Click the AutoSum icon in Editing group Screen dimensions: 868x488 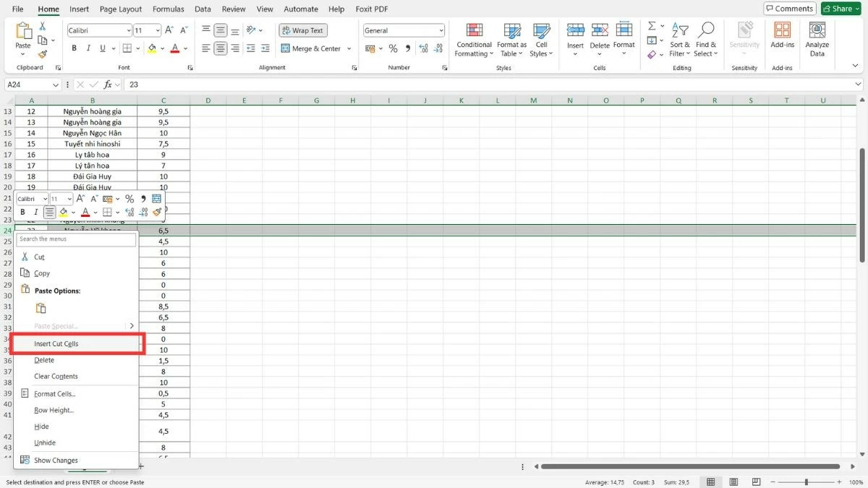(651, 26)
